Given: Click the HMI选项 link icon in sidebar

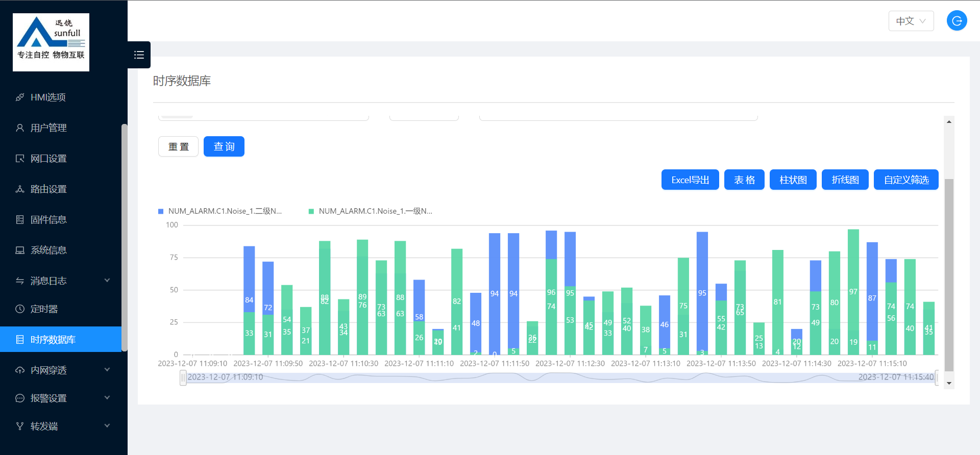Looking at the screenshot, I should tap(20, 97).
